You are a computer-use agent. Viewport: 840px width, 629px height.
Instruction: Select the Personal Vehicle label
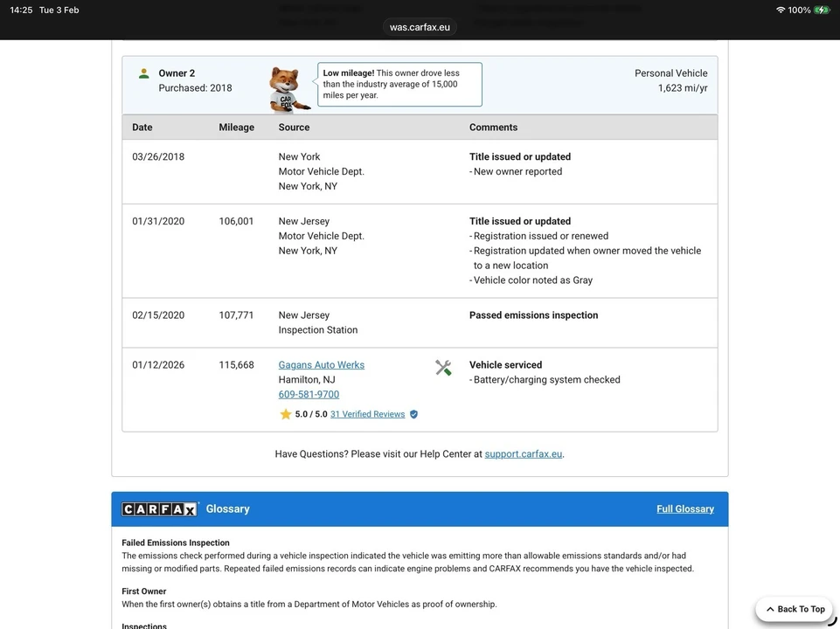(x=670, y=73)
